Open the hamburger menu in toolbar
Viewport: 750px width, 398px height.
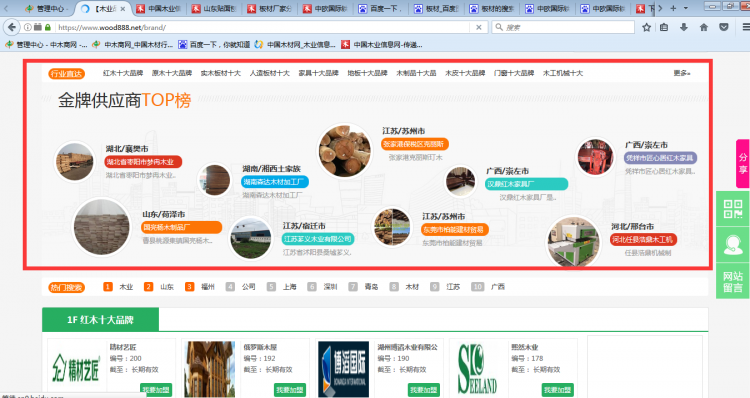click(x=745, y=27)
